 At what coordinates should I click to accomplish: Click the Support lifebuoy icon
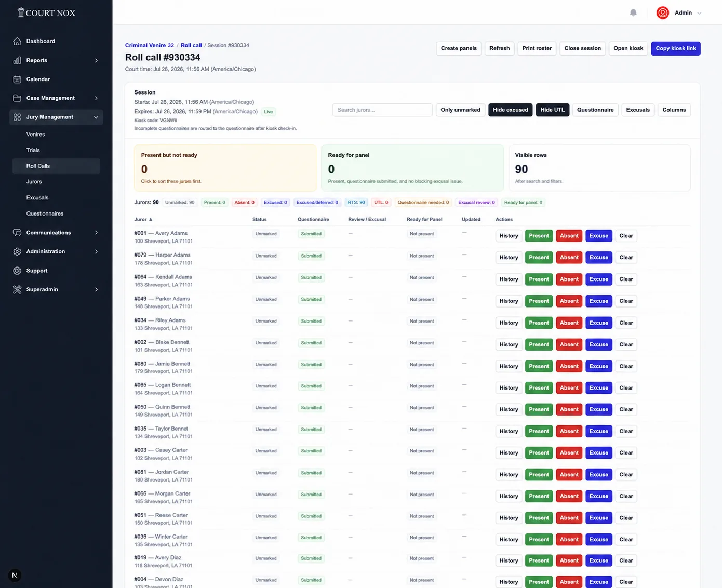tap(17, 271)
